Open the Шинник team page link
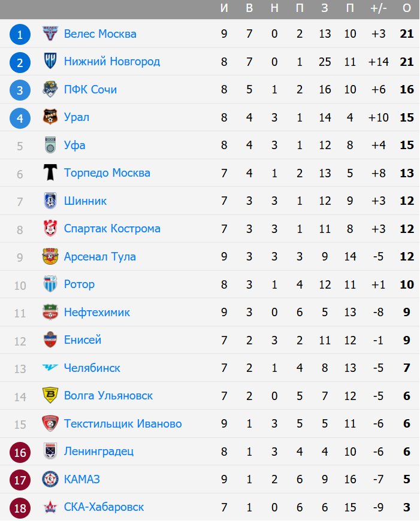This screenshot has height=521, width=420. [x=85, y=201]
